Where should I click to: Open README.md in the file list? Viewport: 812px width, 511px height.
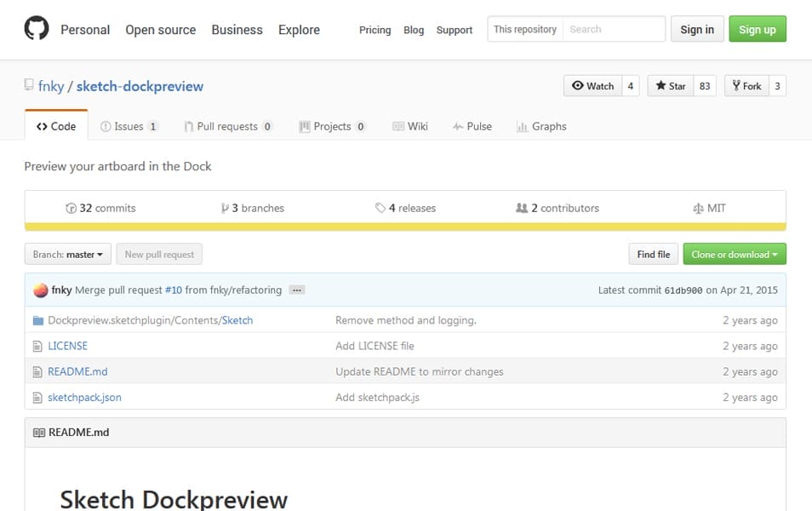77,372
